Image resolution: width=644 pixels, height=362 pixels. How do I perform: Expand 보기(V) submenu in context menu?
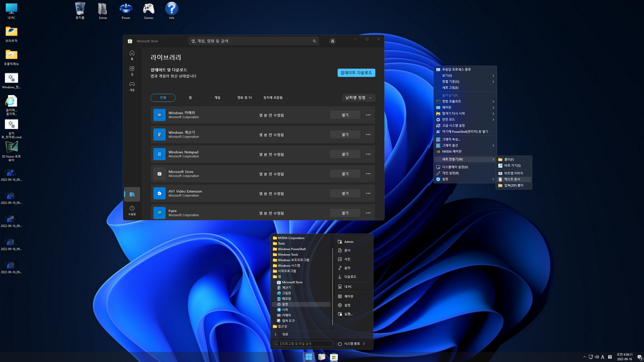click(x=465, y=75)
